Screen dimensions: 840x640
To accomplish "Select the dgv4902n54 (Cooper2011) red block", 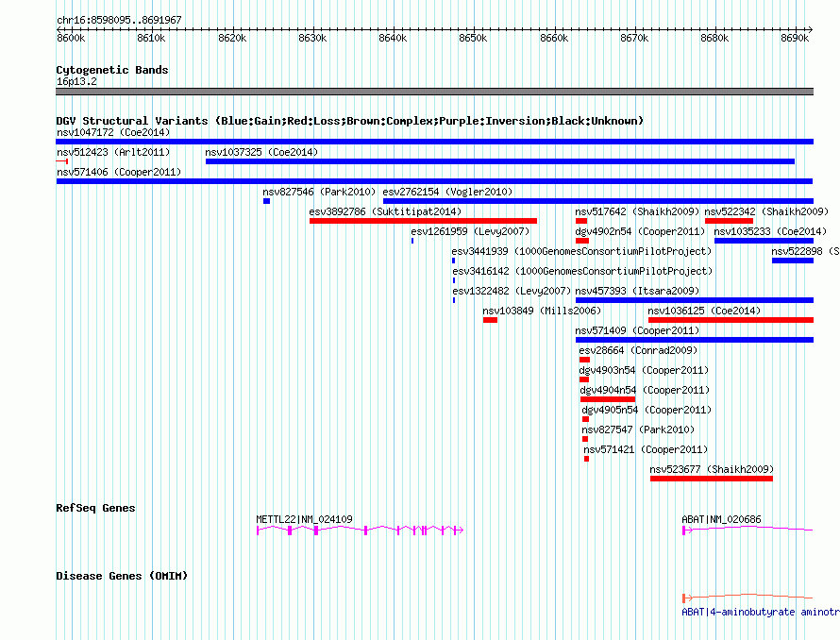I will (582, 241).
